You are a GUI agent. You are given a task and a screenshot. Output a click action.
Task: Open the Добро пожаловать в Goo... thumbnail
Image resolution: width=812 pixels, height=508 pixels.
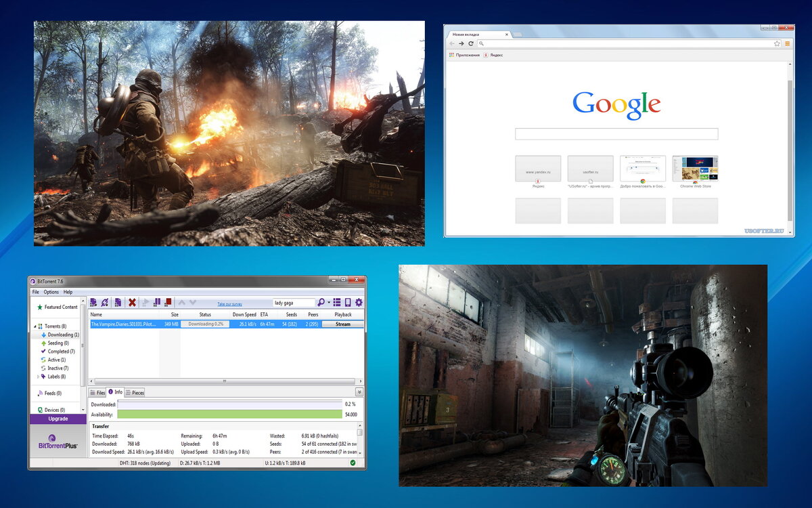[643, 169]
